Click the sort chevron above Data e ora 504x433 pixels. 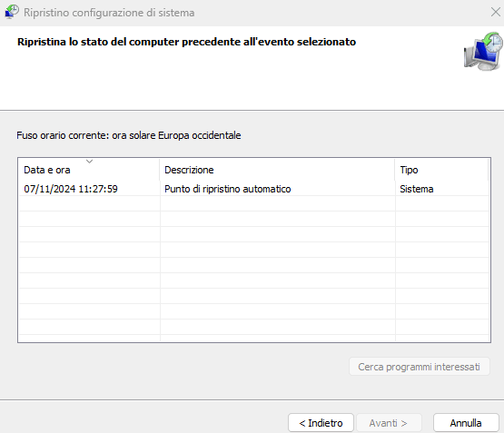89,162
